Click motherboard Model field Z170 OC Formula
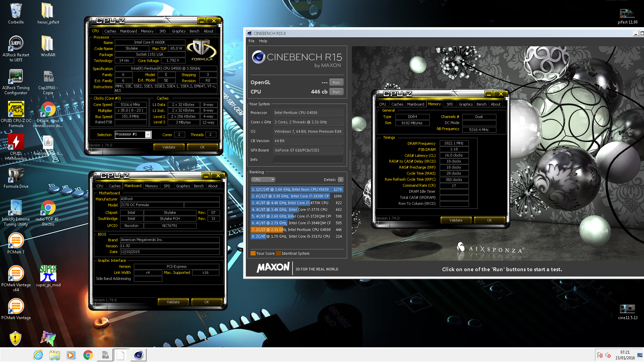 click(152, 205)
